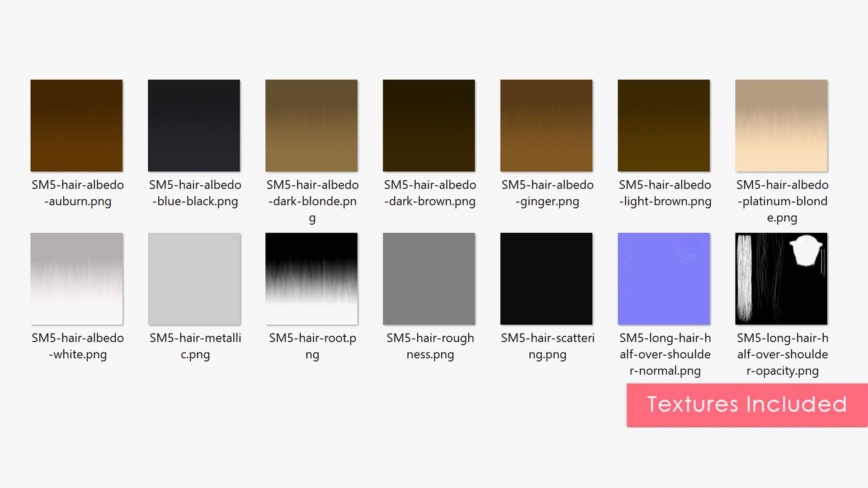
Task: Pick the ginger albedo texture thumbnail
Action: [x=546, y=126]
